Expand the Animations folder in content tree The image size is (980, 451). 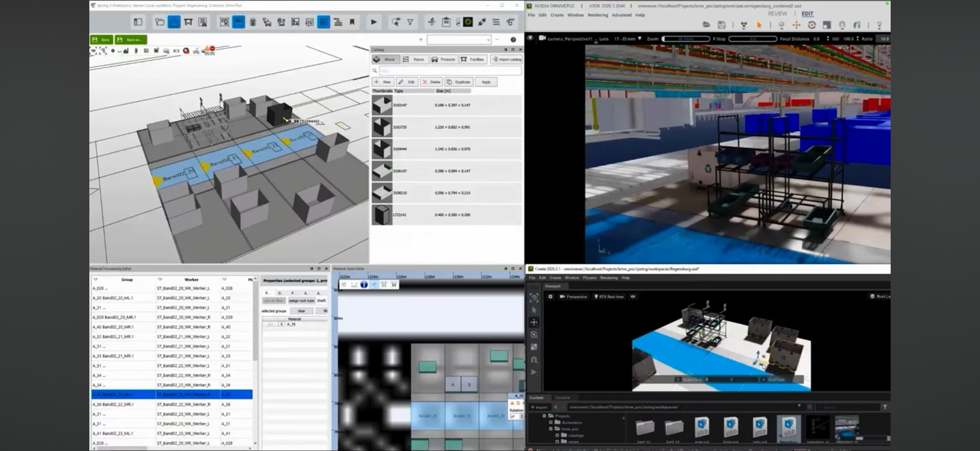551,423
